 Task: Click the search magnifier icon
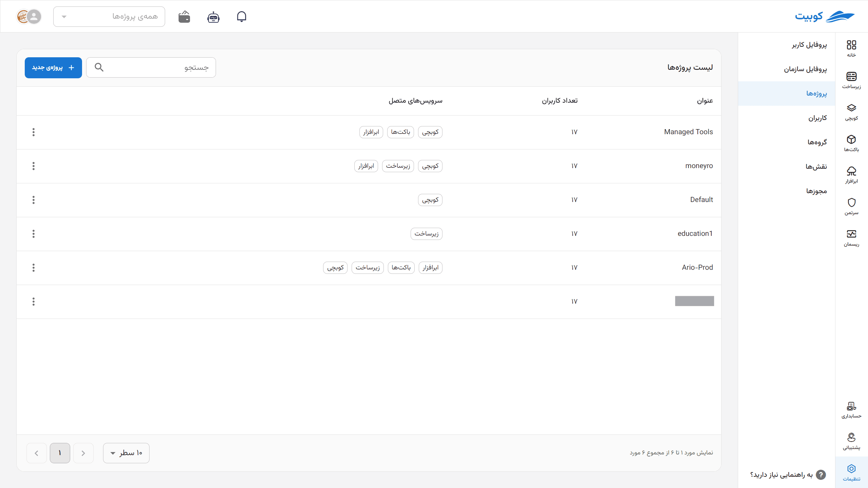pos(99,67)
